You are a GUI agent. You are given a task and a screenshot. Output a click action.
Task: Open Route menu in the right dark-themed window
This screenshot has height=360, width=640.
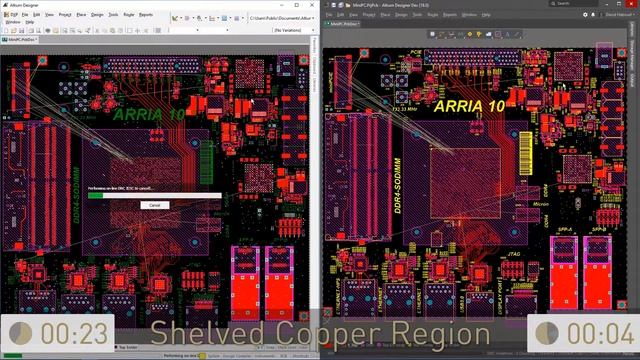pyautogui.click(x=433, y=15)
